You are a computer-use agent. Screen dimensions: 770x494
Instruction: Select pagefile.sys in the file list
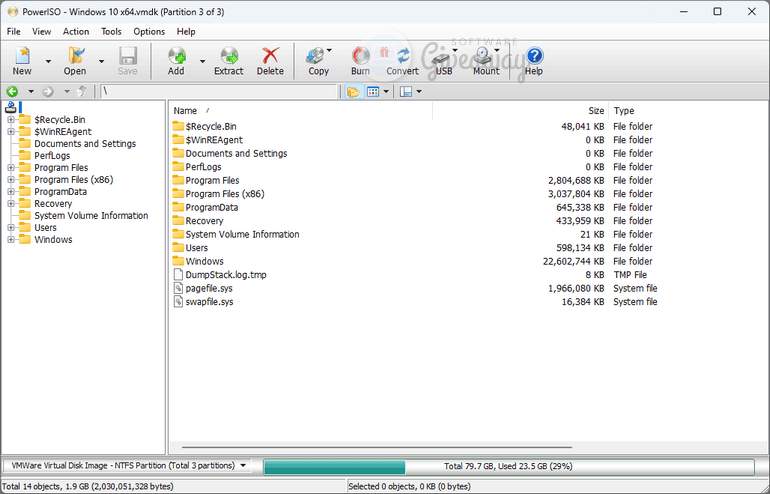(x=209, y=288)
